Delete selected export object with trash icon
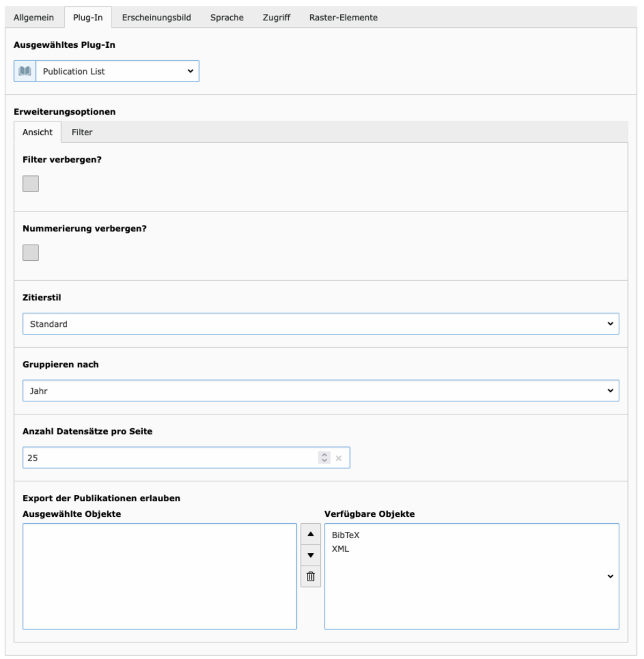 [x=311, y=576]
